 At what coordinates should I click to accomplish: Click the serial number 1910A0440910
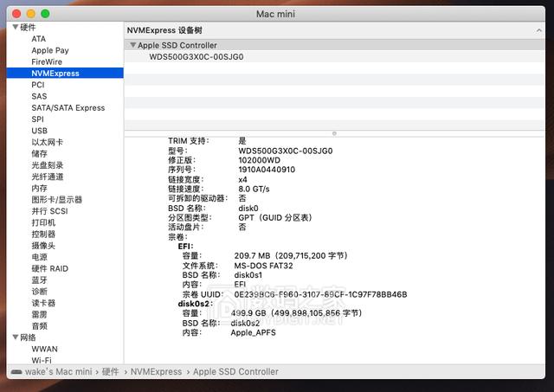point(267,170)
